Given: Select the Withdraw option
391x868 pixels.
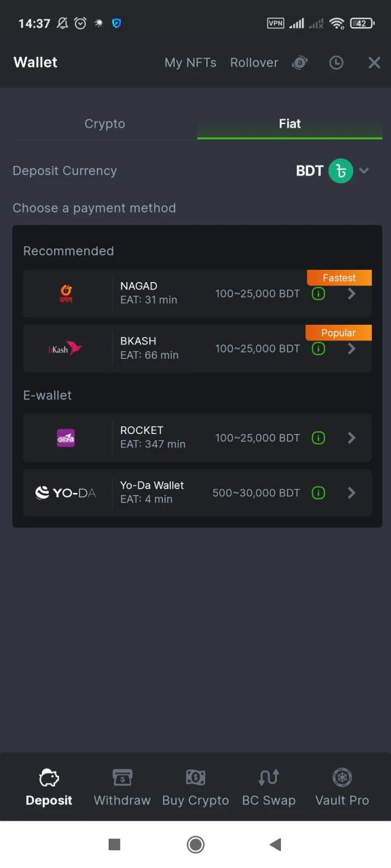Looking at the screenshot, I should coord(122,788).
